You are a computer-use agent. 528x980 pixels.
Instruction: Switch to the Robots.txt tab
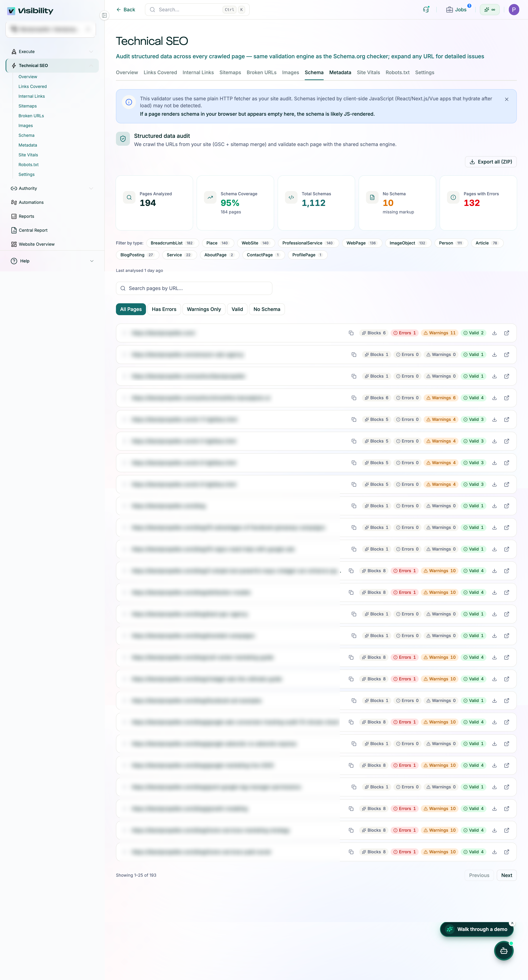click(397, 72)
